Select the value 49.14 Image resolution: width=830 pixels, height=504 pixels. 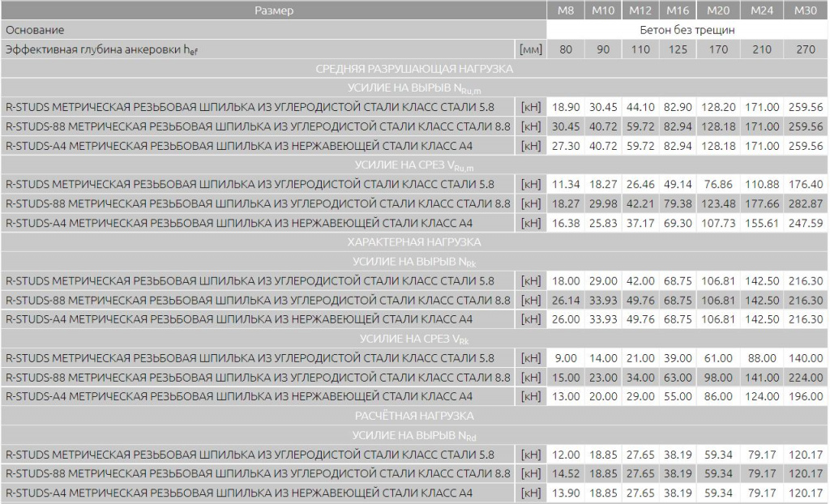point(678,185)
